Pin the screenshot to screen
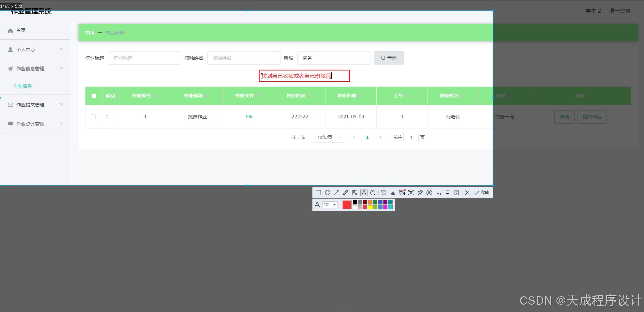644x312 pixels. point(420,193)
